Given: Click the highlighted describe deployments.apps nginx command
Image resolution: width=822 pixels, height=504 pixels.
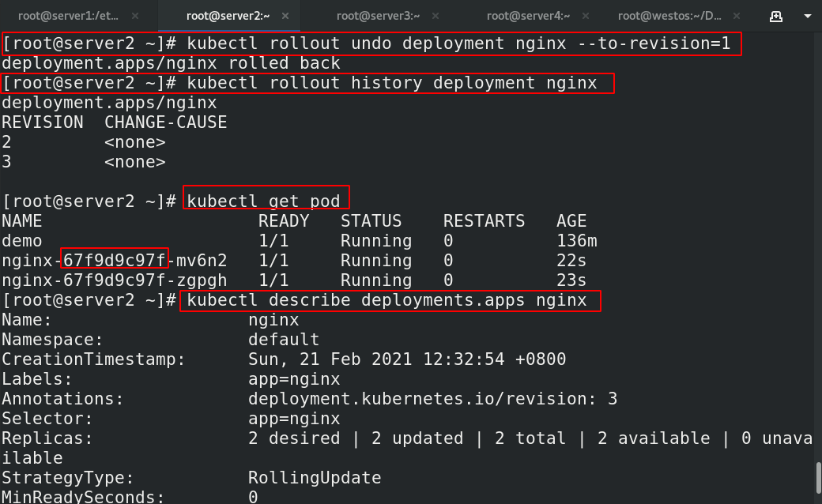Looking at the screenshot, I should point(390,300).
